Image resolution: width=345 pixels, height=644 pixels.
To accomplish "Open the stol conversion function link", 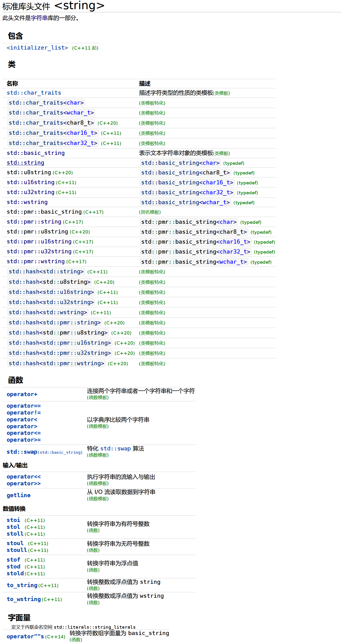I will click(13, 527).
